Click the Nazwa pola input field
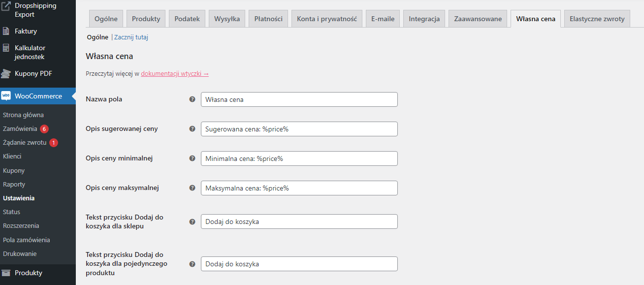Screen dimensions: 644x285 click(x=299, y=99)
